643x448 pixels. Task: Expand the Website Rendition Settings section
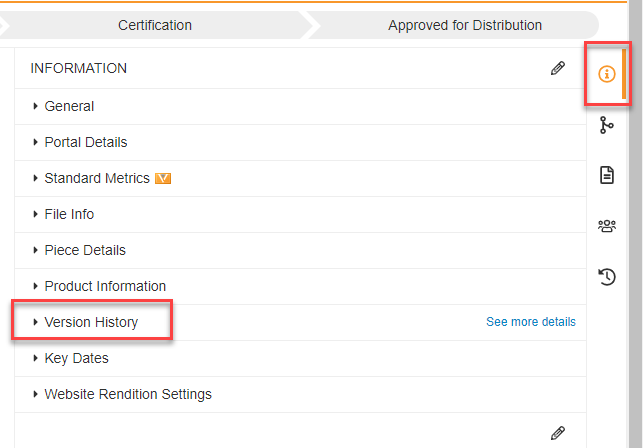click(128, 394)
